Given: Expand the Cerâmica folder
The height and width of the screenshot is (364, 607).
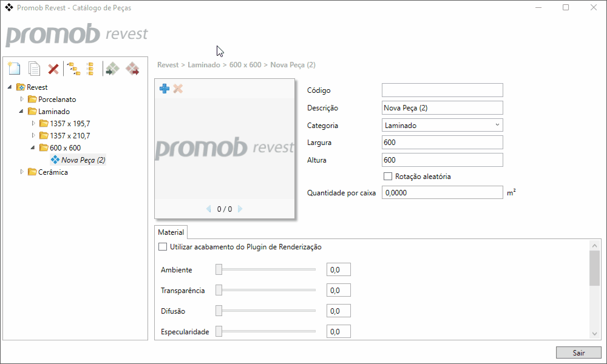Looking at the screenshot, I should (x=22, y=172).
